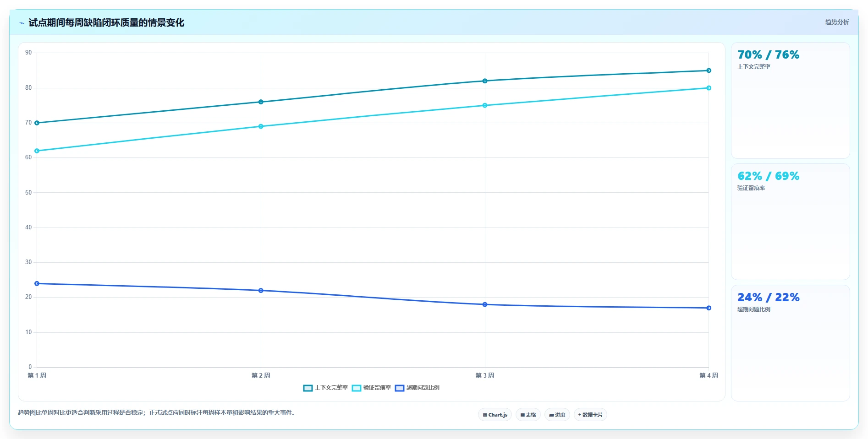Click the 第 2 周 axis label
Screen dimensions: 868x439
click(x=261, y=375)
